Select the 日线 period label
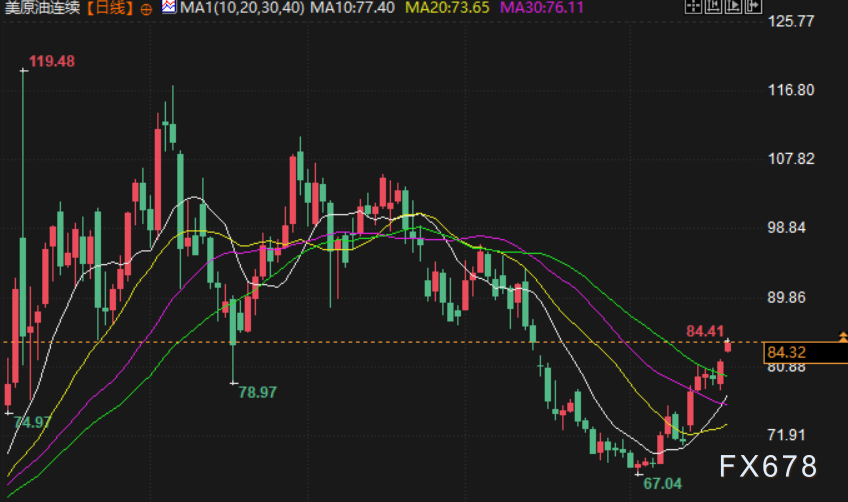 tap(110, 8)
